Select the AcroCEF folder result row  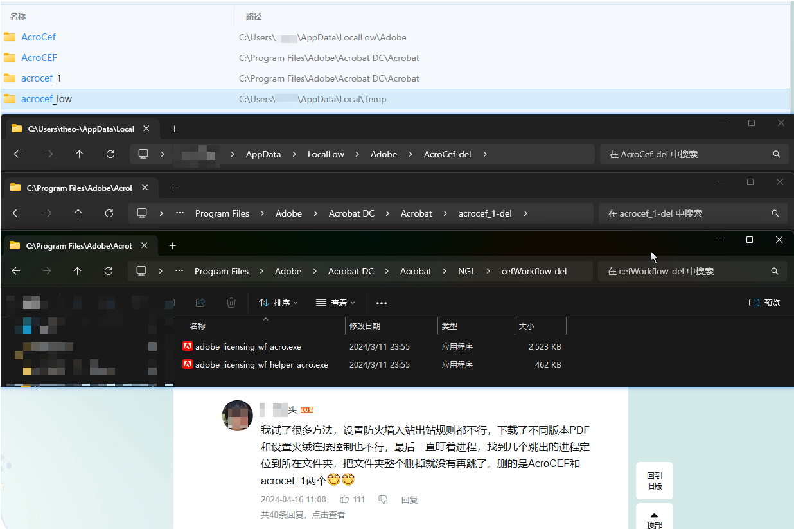coord(395,58)
